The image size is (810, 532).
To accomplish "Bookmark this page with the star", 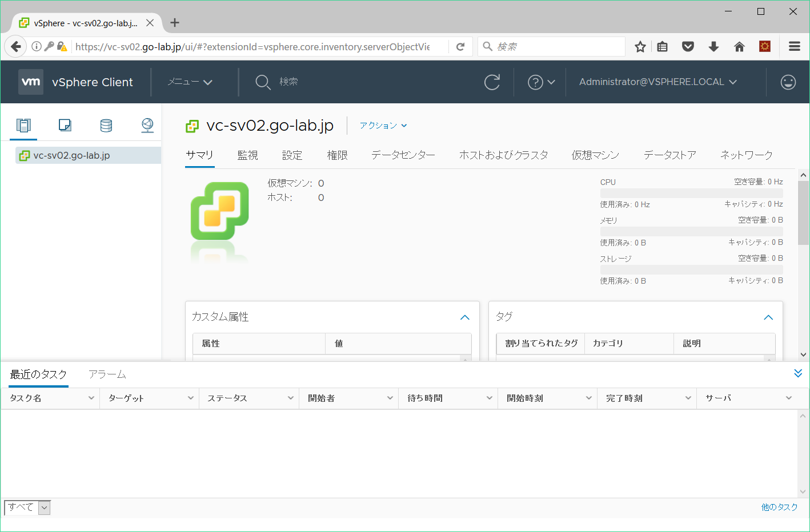I will coord(640,47).
